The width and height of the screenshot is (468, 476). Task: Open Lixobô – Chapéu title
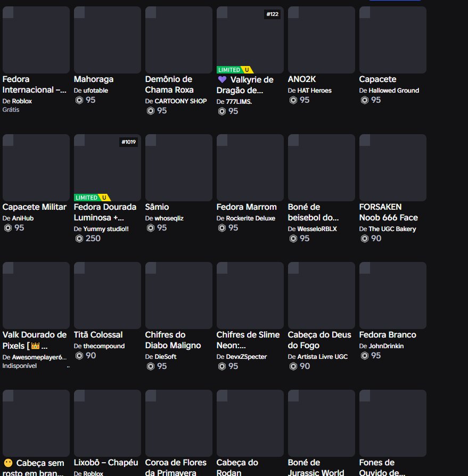click(106, 463)
